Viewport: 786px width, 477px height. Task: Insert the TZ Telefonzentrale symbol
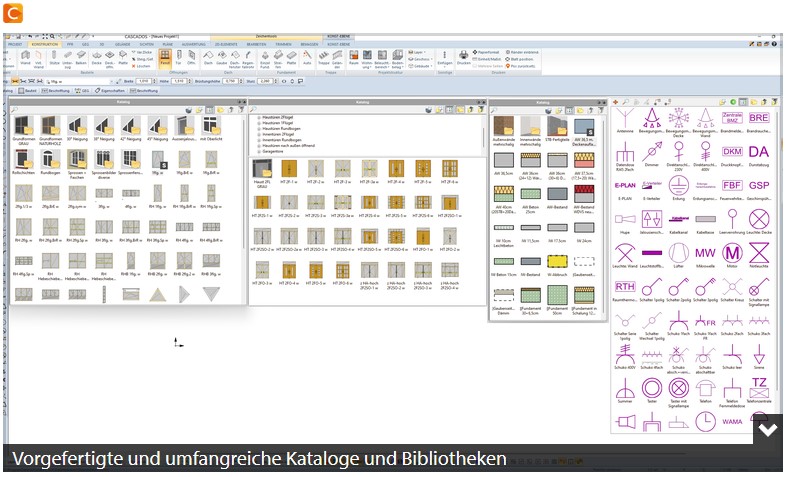[x=759, y=390]
